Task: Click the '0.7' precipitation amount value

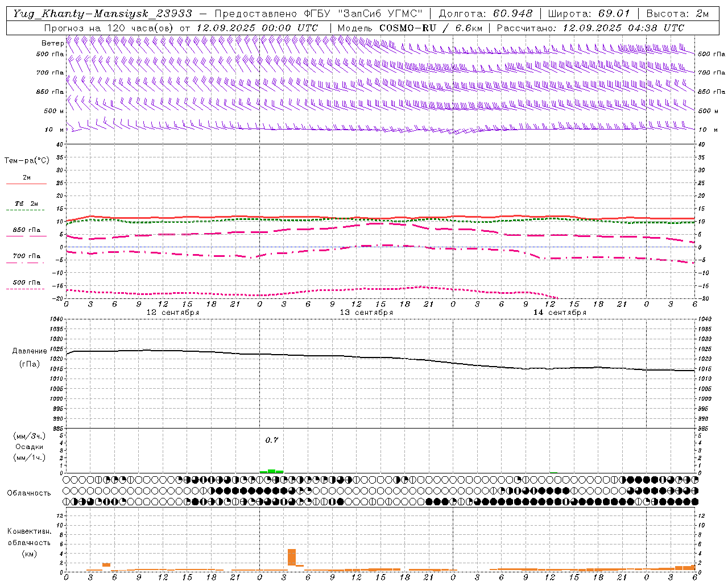Action: 272,440
